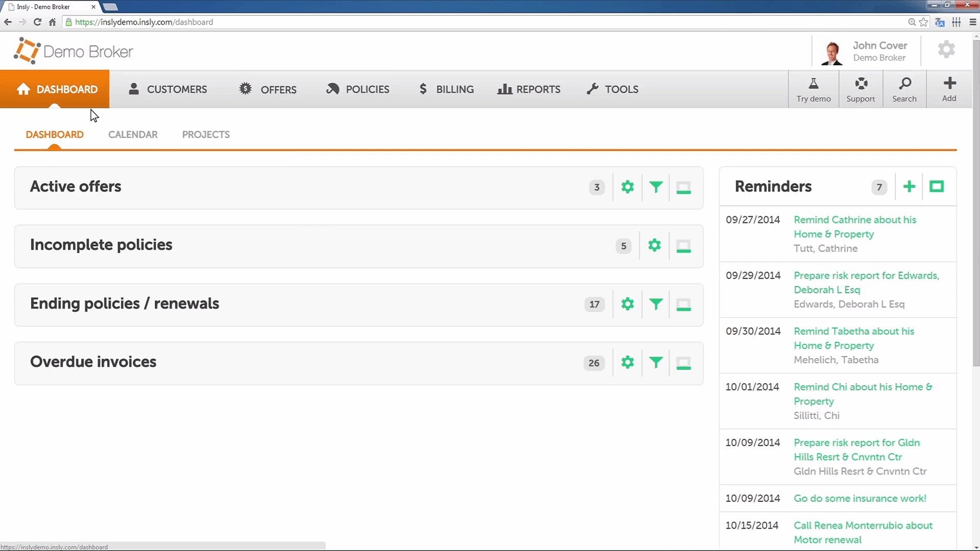Viewport: 980px width, 551px height.
Task: Open settings gear for Active offers
Action: pos(627,187)
